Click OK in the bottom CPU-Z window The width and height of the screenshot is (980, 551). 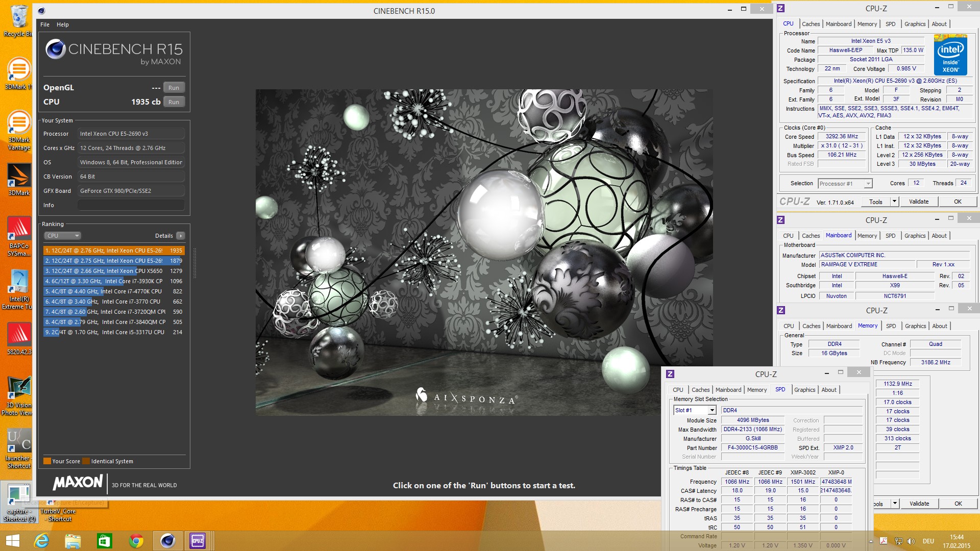pyautogui.click(x=958, y=504)
